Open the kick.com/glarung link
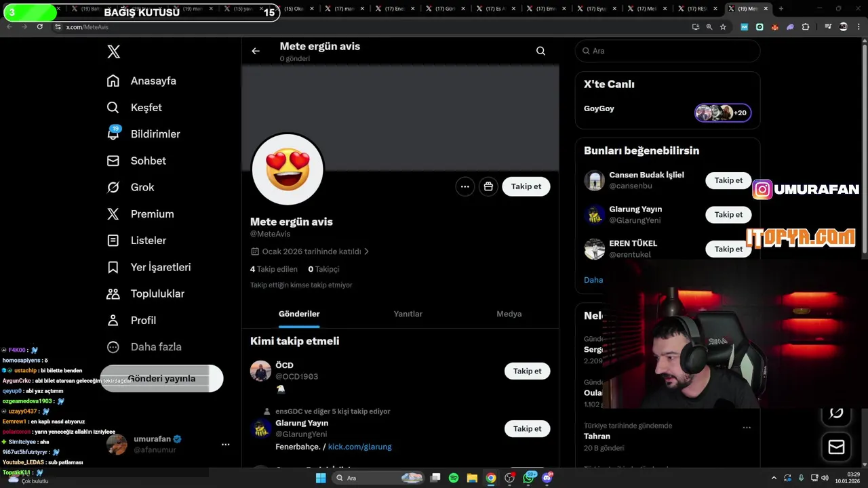 click(359, 447)
